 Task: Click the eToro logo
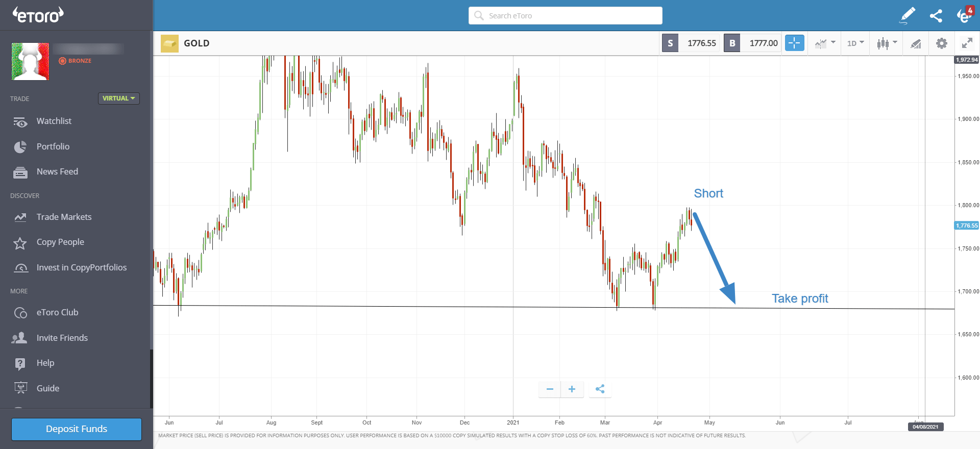38,15
